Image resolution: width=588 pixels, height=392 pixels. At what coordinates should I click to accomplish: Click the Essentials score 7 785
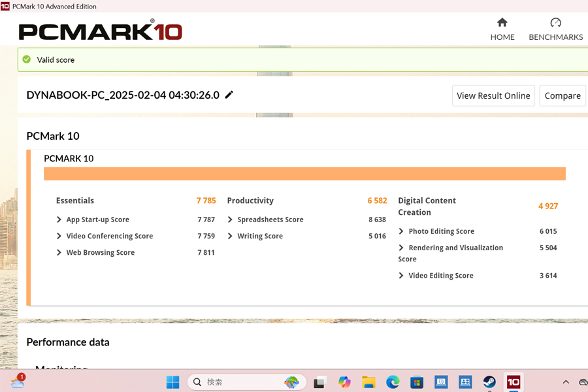click(206, 201)
